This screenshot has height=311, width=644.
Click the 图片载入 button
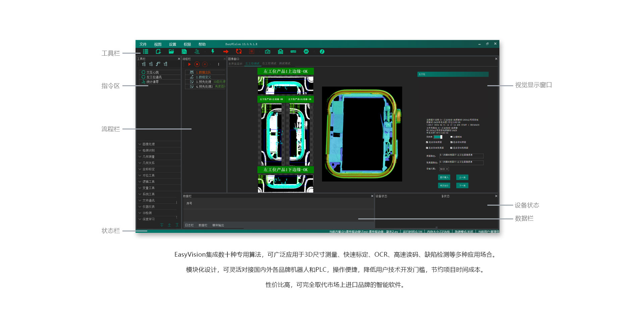(x=444, y=177)
